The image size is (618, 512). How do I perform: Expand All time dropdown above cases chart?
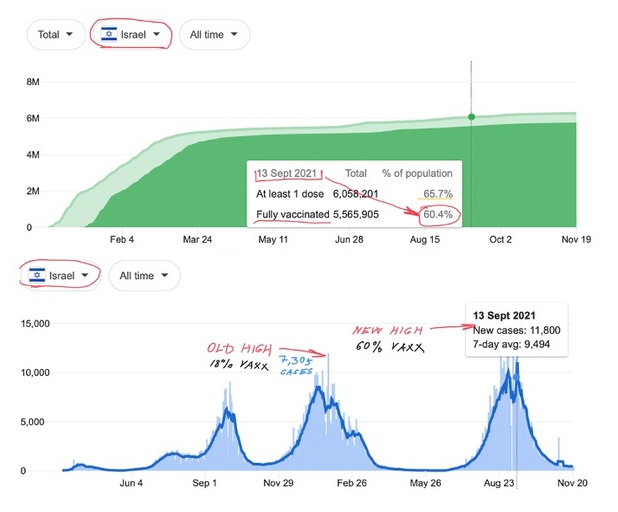[x=144, y=275]
